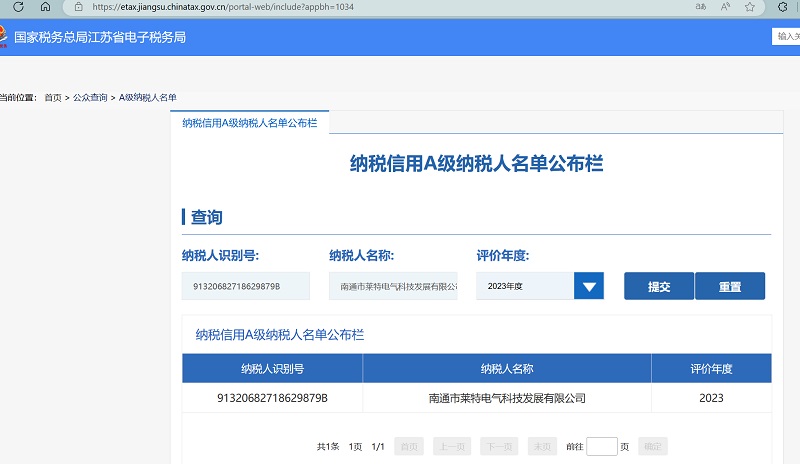The image size is (800, 464).
Task: Select A级纳税人名单 breadcrumb item
Action: tap(147, 97)
